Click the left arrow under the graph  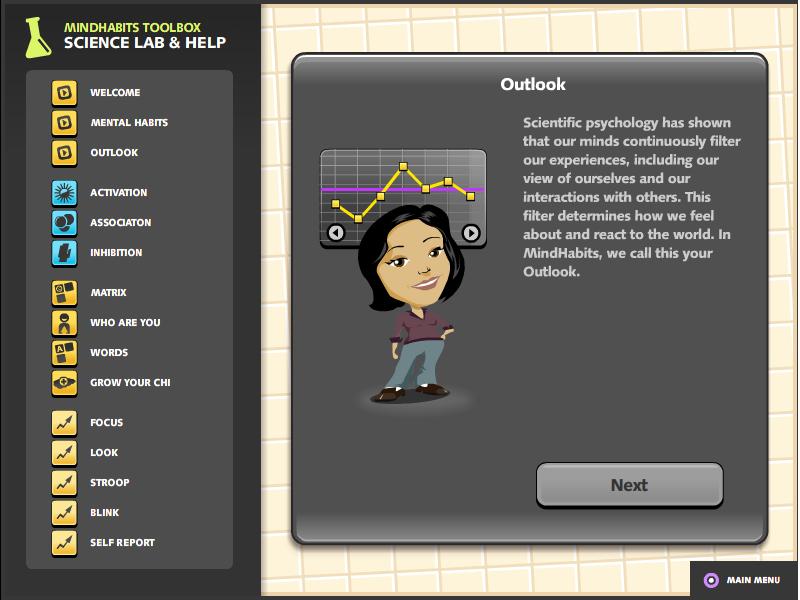(x=336, y=233)
